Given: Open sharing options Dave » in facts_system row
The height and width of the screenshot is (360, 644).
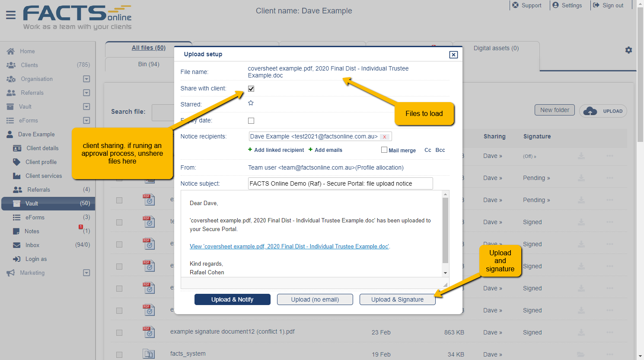Looking at the screenshot, I should point(492,354).
